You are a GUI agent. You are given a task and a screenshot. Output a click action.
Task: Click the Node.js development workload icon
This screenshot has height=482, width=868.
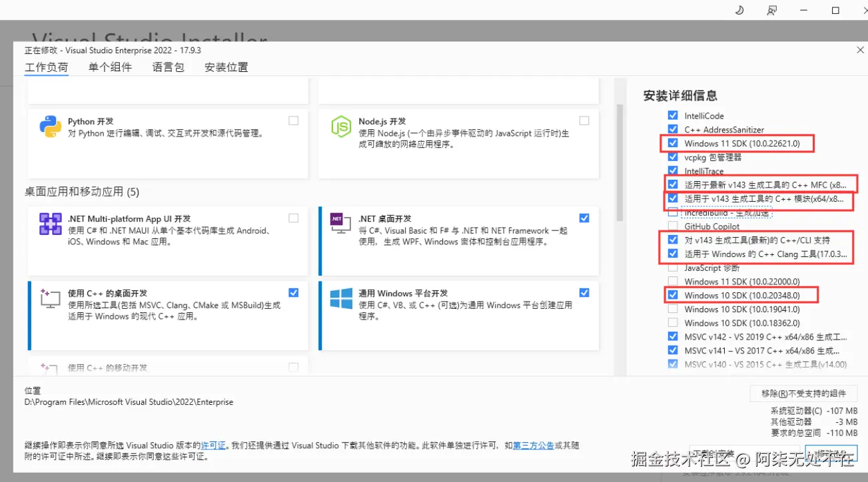pos(342,126)
